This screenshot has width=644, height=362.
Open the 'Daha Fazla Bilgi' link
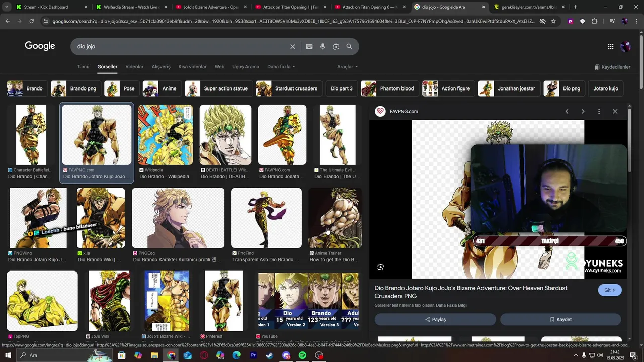pos(451,305)
